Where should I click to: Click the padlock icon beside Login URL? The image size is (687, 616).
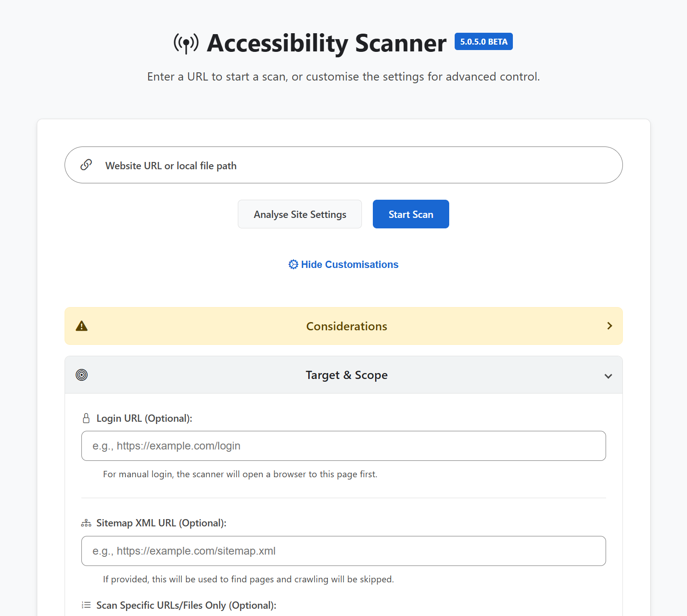click(85, 418)
